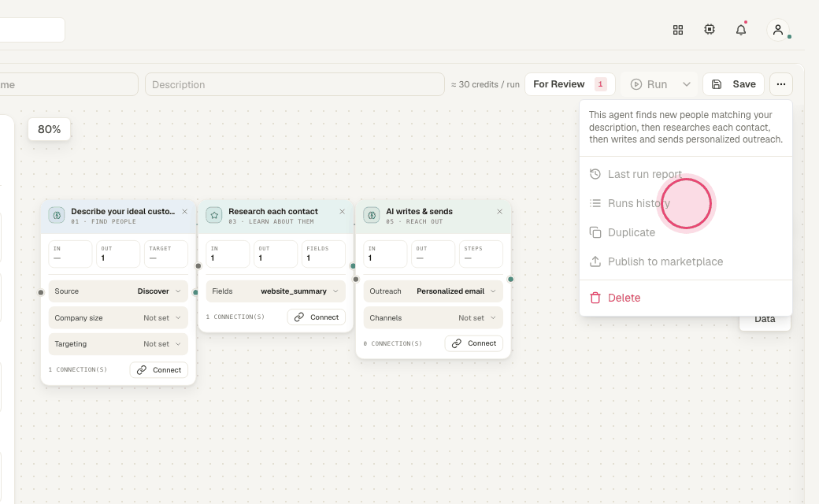Image resolution: width=819 pixels, height=504 pixels.
Task: Open the three-dots more options menu
Action: coord(781,84)
